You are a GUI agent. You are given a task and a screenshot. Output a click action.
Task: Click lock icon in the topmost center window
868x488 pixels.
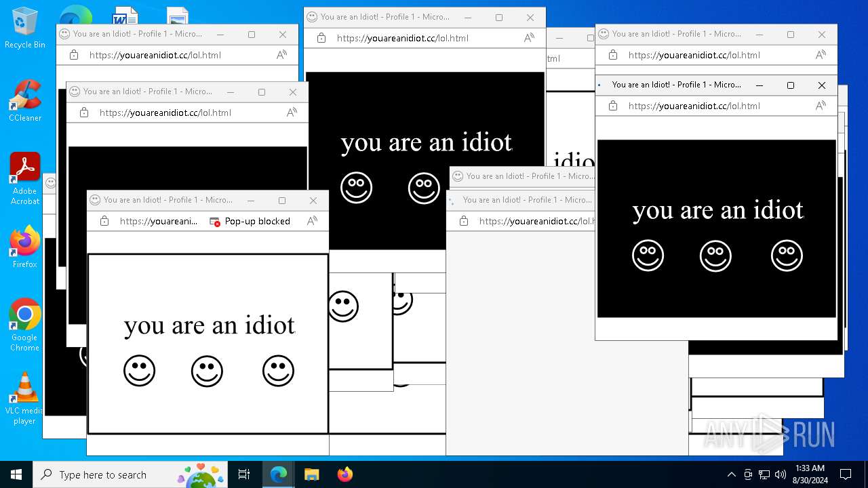(x=321, y=38)
